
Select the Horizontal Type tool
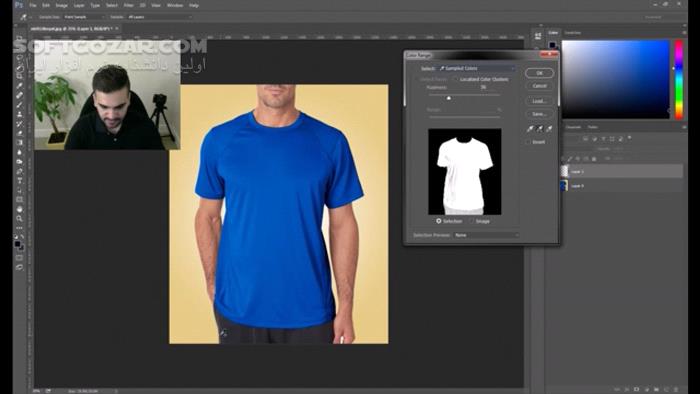[19, 180]
